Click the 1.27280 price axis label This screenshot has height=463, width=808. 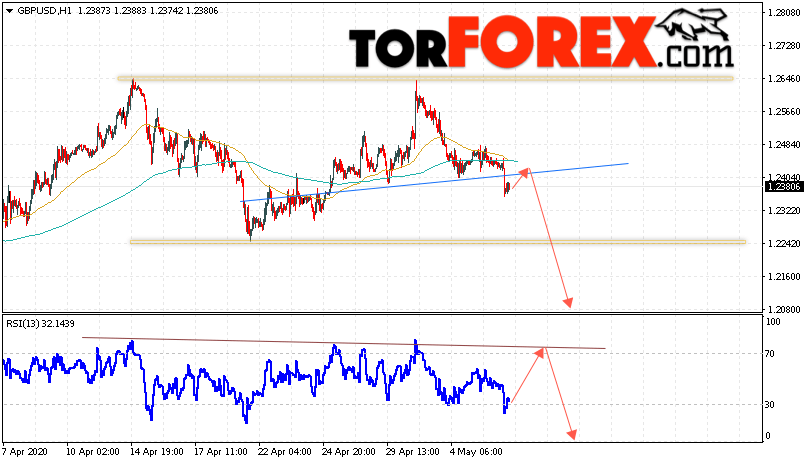pos(784,46)
